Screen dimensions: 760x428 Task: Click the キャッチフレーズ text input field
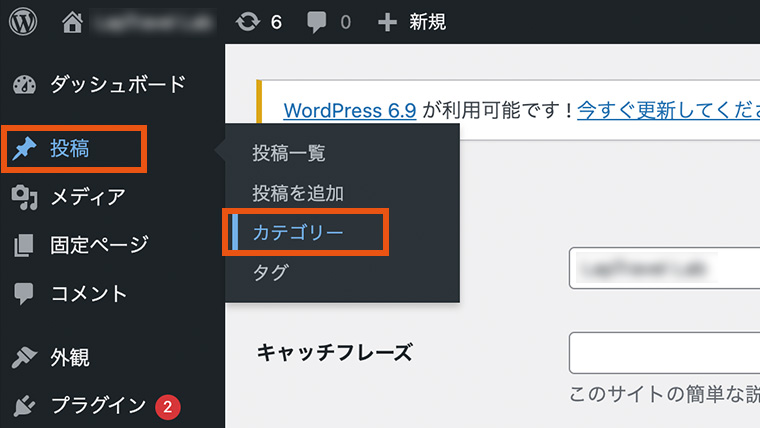[x=664, y=353]
